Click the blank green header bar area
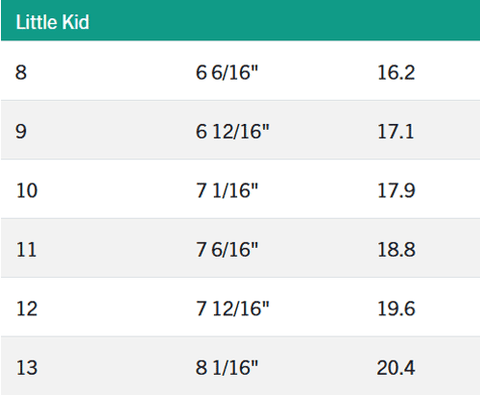This screenshot has width=480, height=395. (283, 20)
